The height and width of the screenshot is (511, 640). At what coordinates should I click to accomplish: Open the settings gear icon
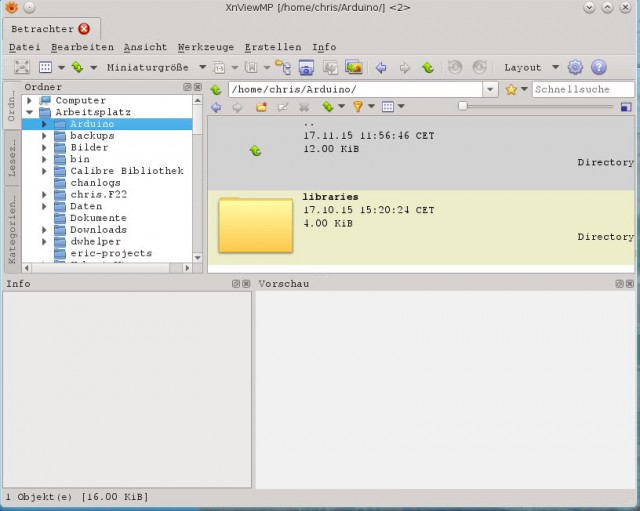[575, 67]
